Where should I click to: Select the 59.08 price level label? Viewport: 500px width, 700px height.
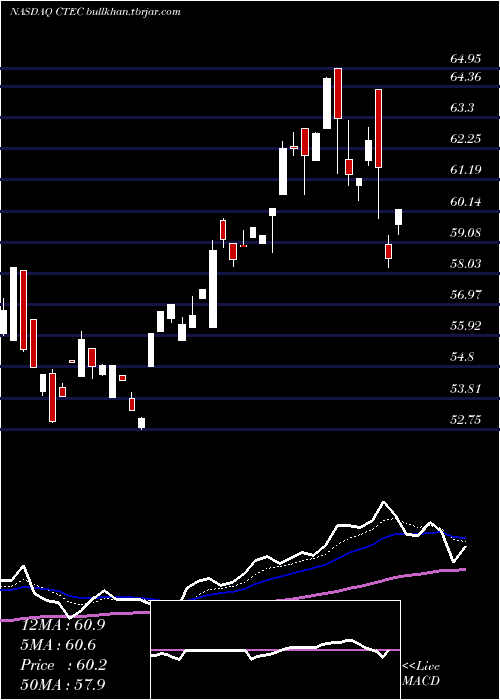click(x=465, y=233)
